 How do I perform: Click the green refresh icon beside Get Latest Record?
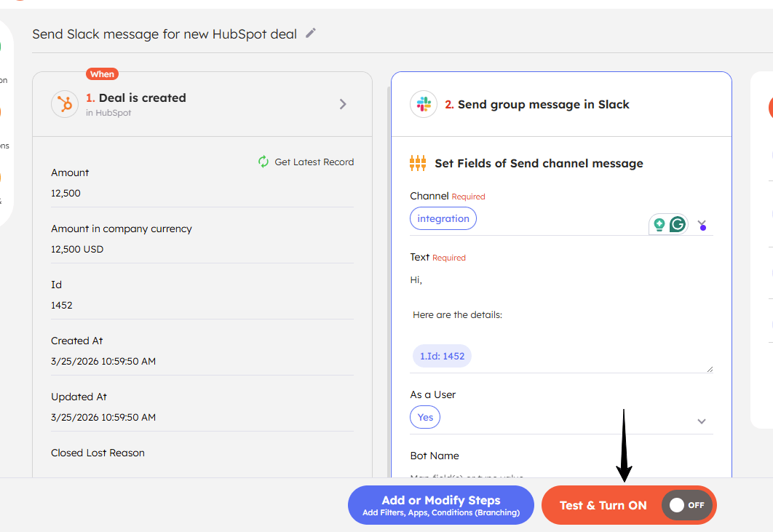(263, 162)
